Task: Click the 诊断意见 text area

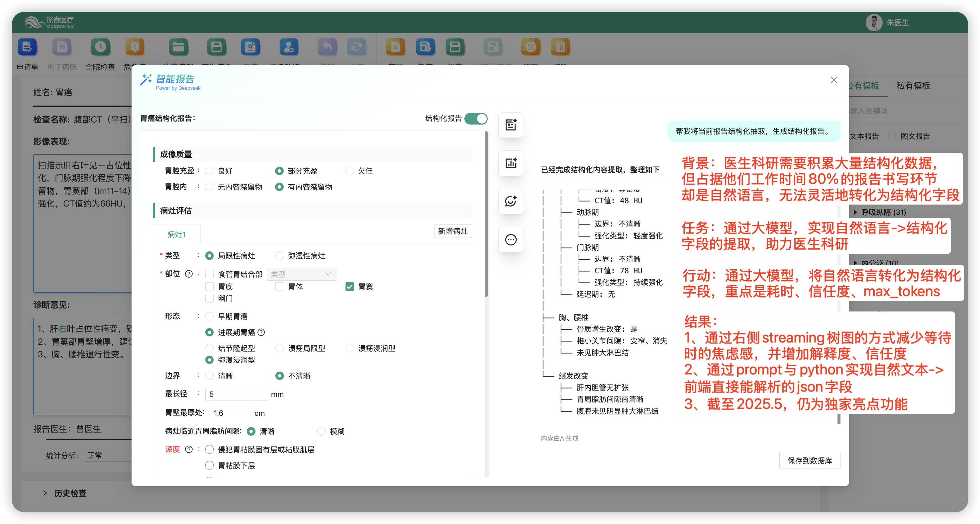Action: (x=83, y=366)
